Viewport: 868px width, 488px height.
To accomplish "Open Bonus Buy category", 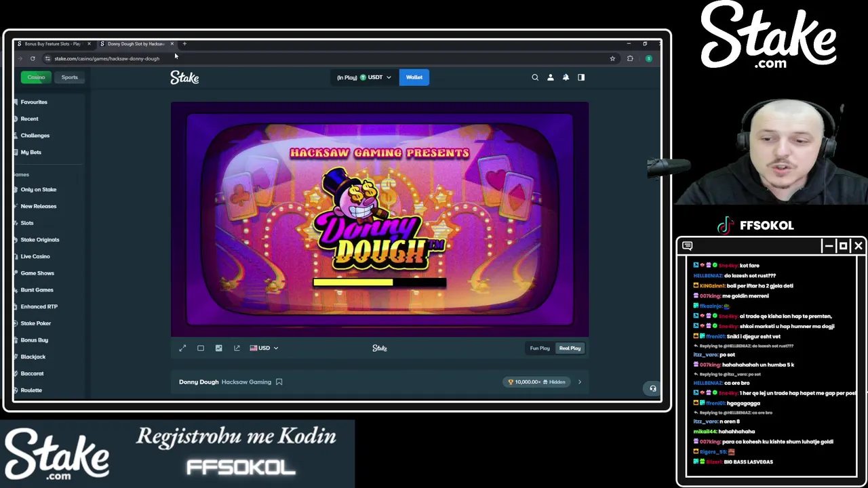I will coord(34,340).
